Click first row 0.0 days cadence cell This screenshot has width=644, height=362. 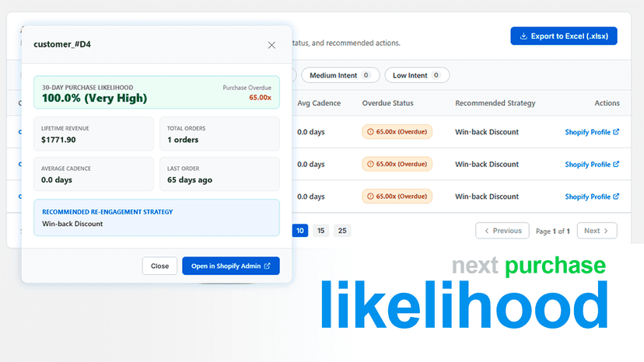[311, 132]
